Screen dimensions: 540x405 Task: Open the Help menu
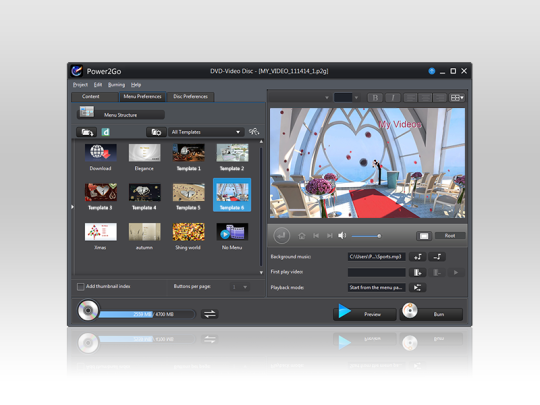click(136, 85)
